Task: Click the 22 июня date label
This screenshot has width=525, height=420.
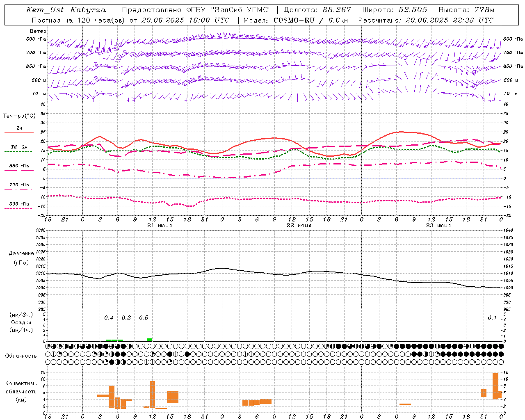Action: click(299, 226)
